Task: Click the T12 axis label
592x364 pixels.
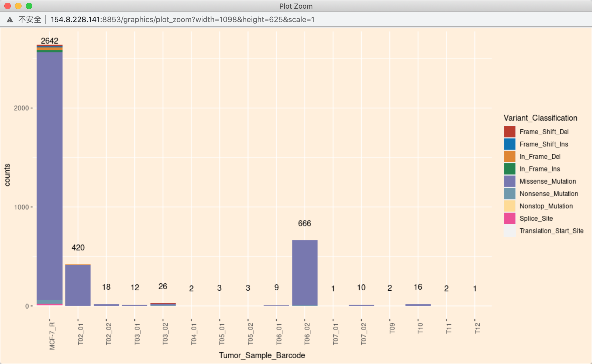Action: [x=477, y=328]
